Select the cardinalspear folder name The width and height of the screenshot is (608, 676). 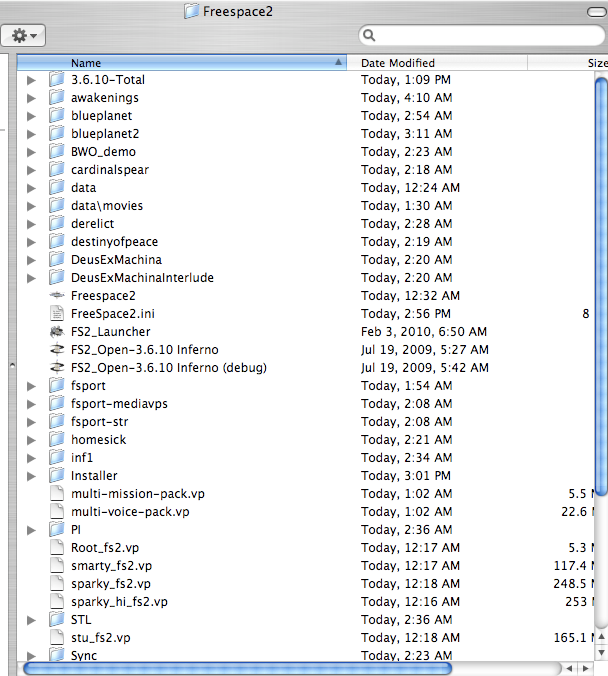point(110,170)
